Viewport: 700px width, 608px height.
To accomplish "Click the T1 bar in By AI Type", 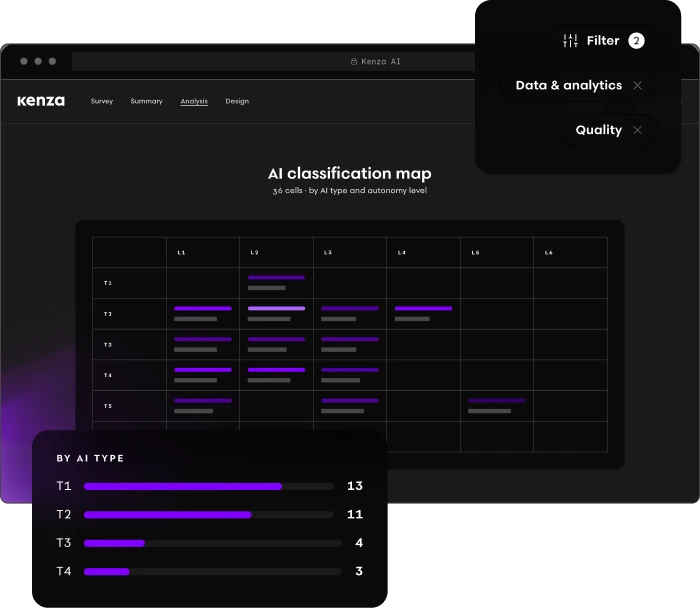I will (x=208, y=486).
